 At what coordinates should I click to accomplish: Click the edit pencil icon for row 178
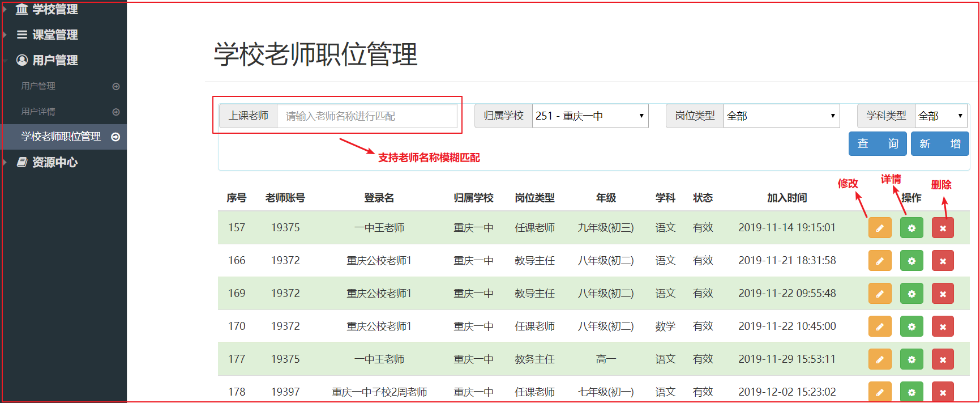click(880, 392)
